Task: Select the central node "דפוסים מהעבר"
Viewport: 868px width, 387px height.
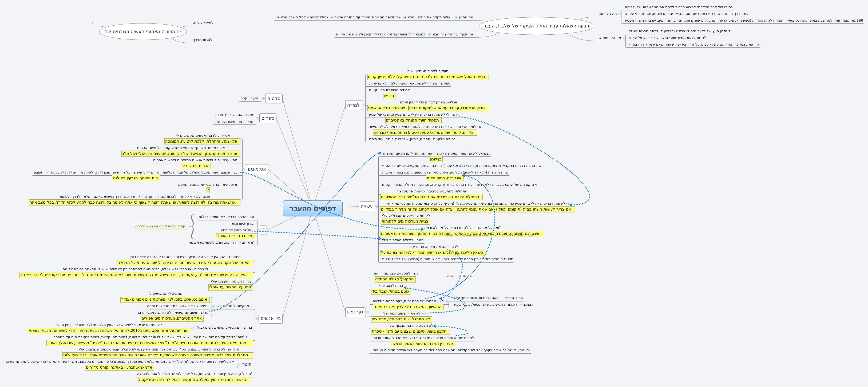Action: pos(313,209)
